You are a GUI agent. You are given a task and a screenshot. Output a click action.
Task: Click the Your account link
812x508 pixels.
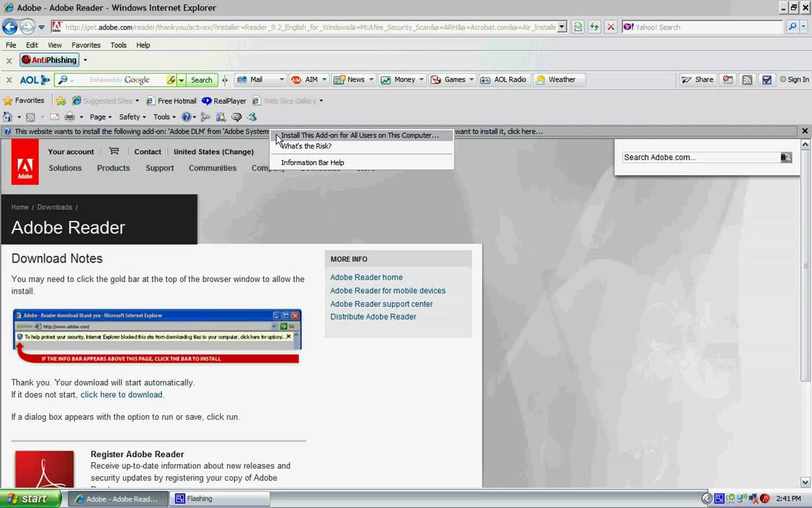click(71, 152)
